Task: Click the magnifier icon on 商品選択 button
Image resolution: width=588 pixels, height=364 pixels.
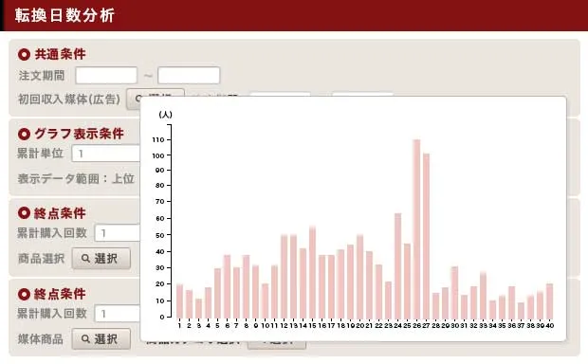Action: click(x=85, y=258)
